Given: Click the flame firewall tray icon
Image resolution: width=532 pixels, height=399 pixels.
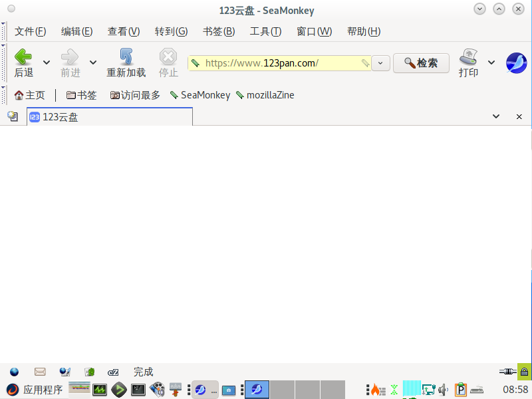Looking at the screenshot, I should (378, 390).
